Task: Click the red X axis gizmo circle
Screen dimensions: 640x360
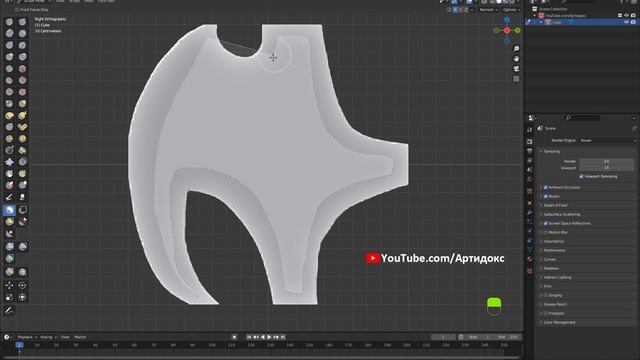Action: pyautogui.click(x=507, y=31)
